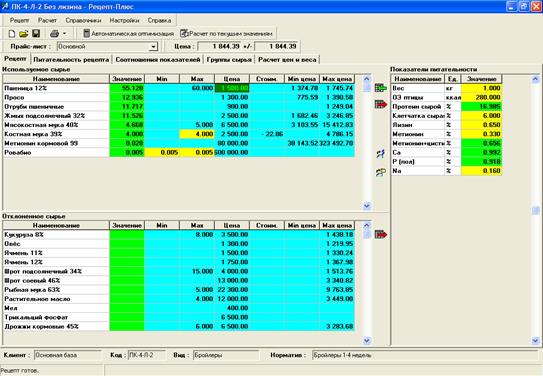
Task: Click the yellow-green link icon below the blue figure
Action: tap(381, 172)
